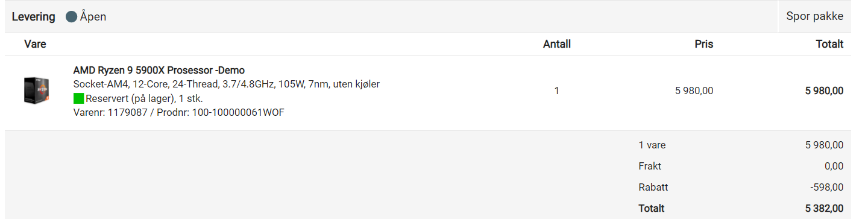This screenshot has height=219, width=868.
Task: Click the quantity value 1 in Antall
Action: pyautogui.click(x=556, y=91)
